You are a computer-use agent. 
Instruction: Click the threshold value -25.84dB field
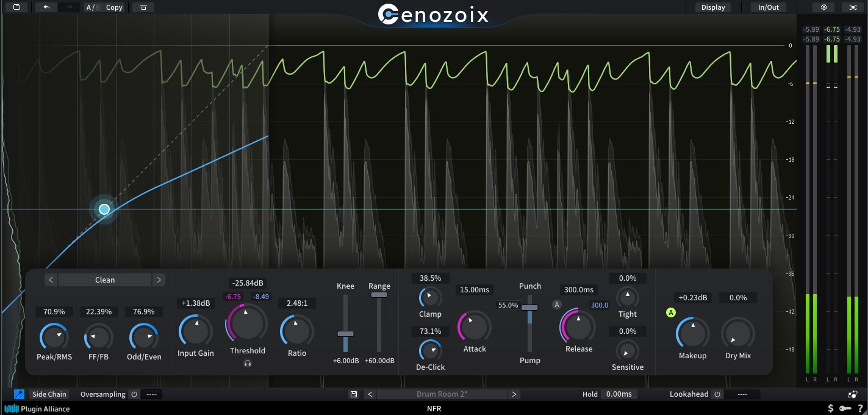click(248, 283)
